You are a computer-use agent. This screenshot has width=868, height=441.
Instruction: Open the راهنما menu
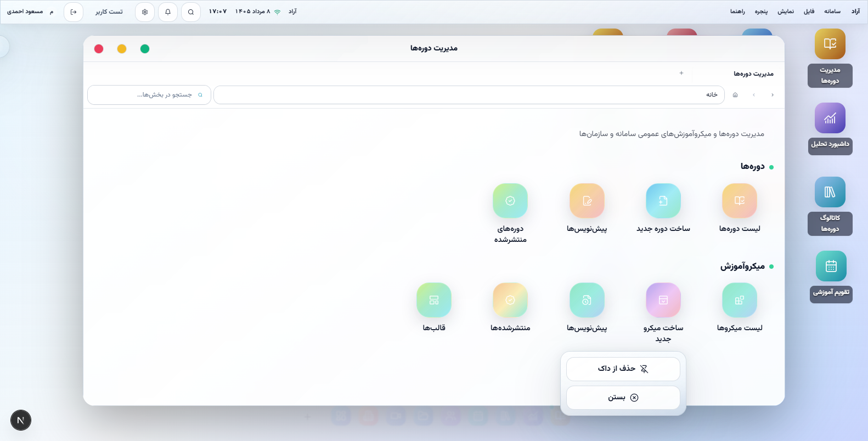click(737, 12)
